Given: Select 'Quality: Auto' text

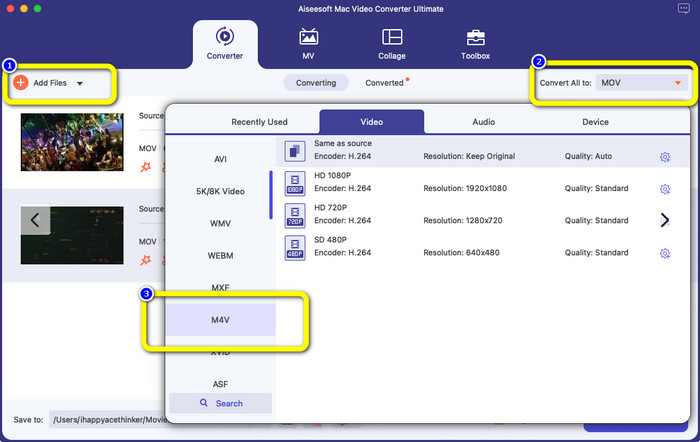Looking at the screenshot, I should (x=588, y=156).
